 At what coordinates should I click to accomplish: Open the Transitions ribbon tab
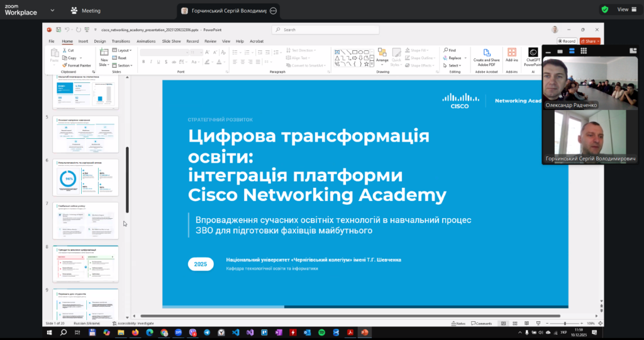click(x=121, y=41)
